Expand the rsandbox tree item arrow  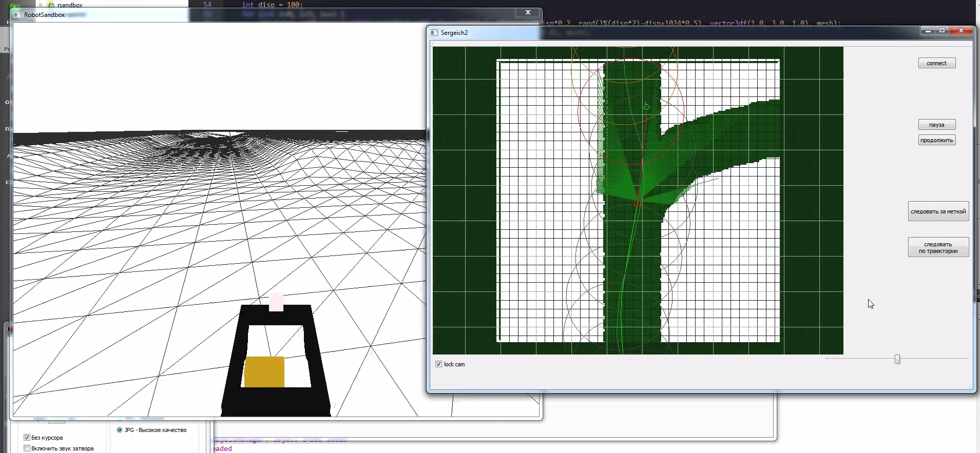tap(41, 5)
